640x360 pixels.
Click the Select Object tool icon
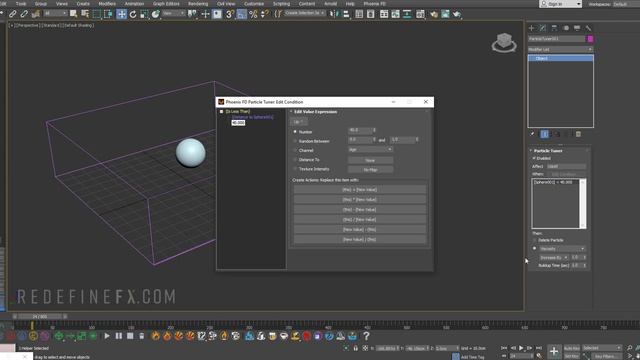coord(73,14)
